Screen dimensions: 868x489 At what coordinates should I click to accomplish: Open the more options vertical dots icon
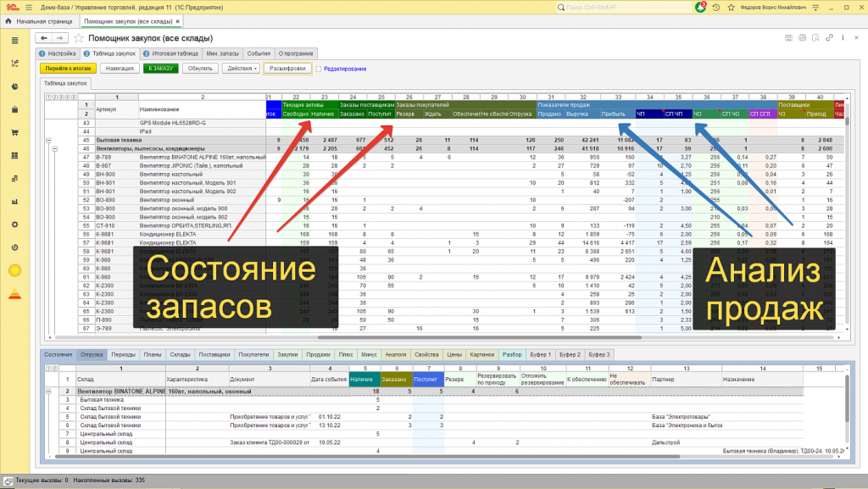coord(843,38)
